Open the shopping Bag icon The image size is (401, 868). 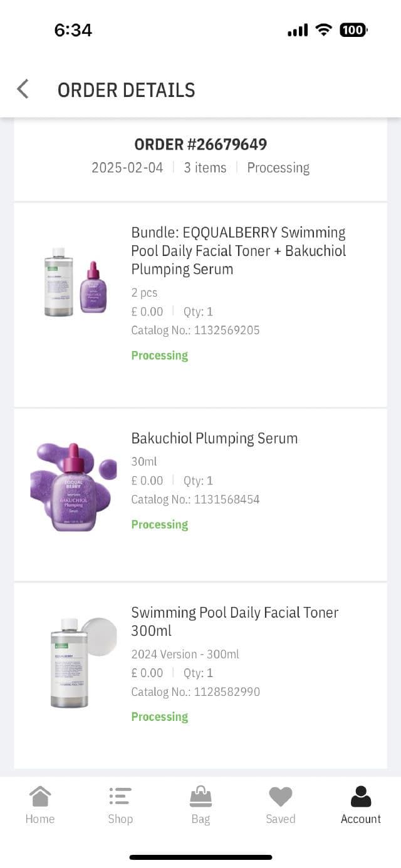click(x=200, y=797)
